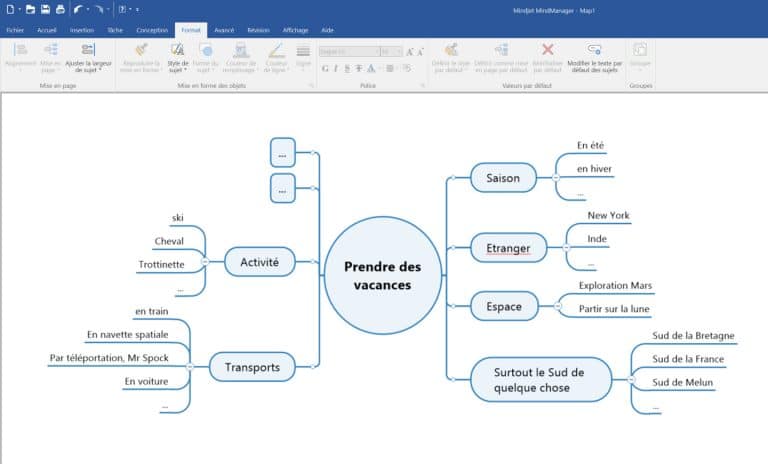Screen dimensions: 768x464
Task: Collapse the Activité branch expander
Action: [x=205, y=262]
